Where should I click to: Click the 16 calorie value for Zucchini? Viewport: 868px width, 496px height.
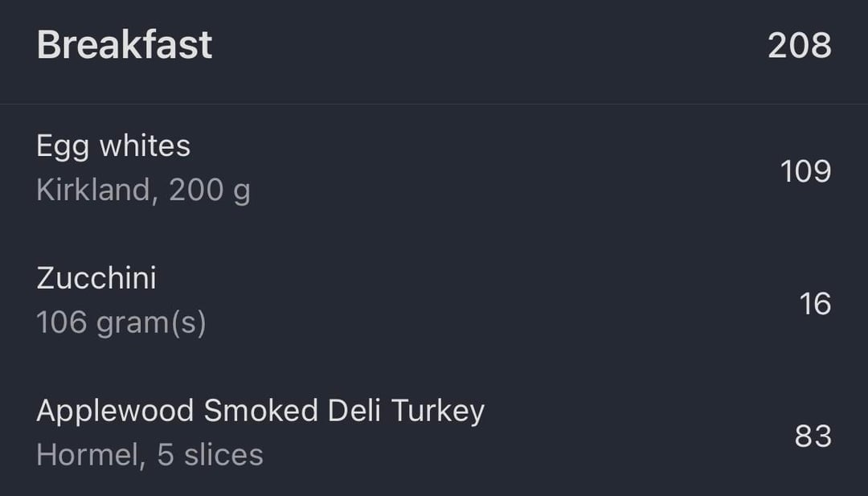(x=815, y=304)
